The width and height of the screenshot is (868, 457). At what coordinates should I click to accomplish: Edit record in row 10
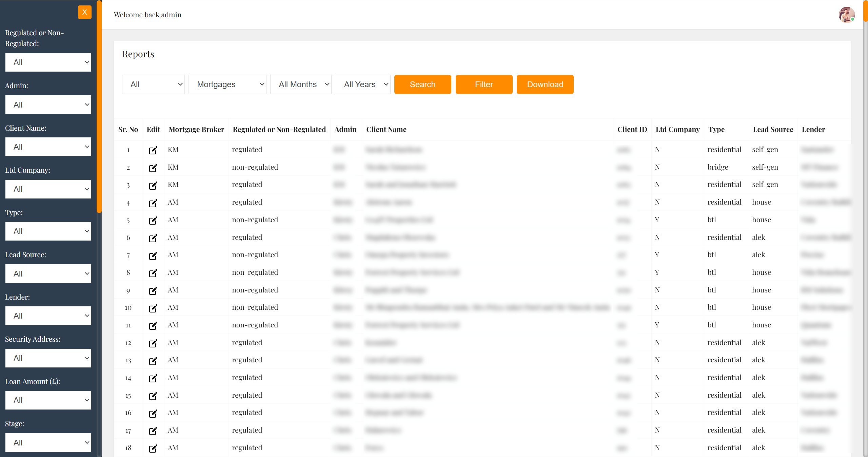(153, 308)
